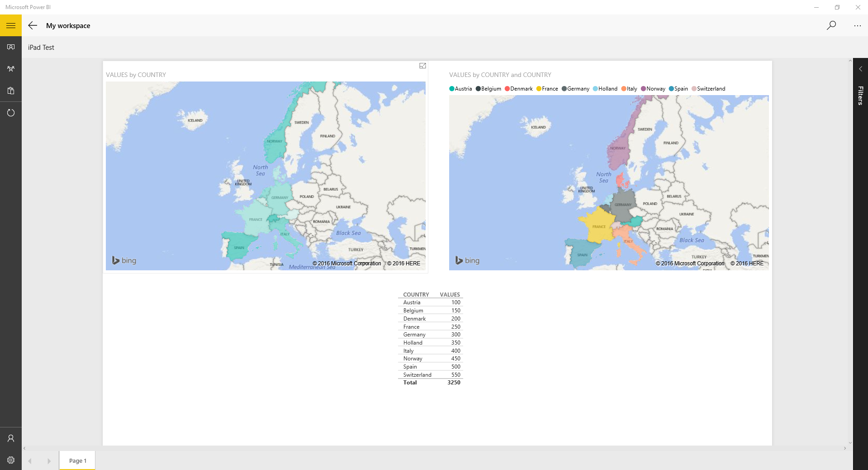
Task: Click the bing logo on left map
Action: (x=124, y=260)
